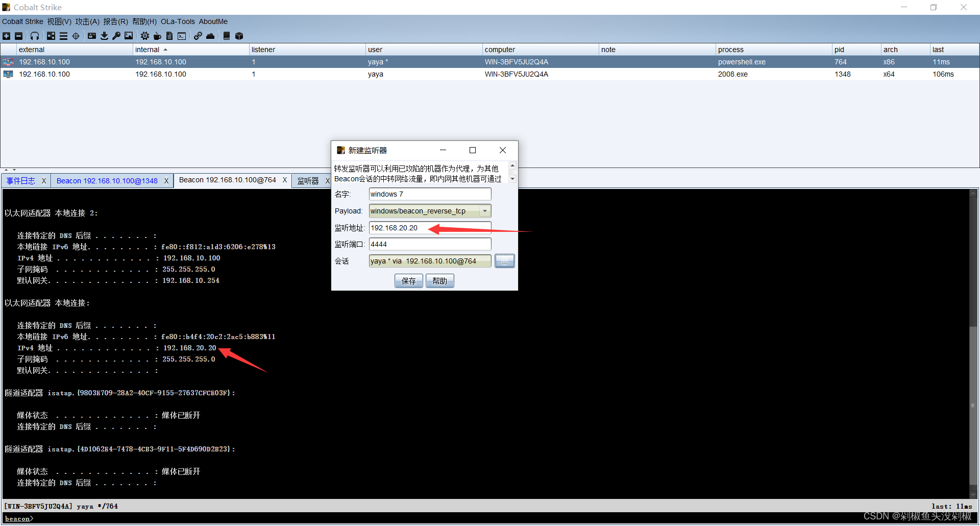Click the beacon icon of the powershell.exe session row

point(8,62)
